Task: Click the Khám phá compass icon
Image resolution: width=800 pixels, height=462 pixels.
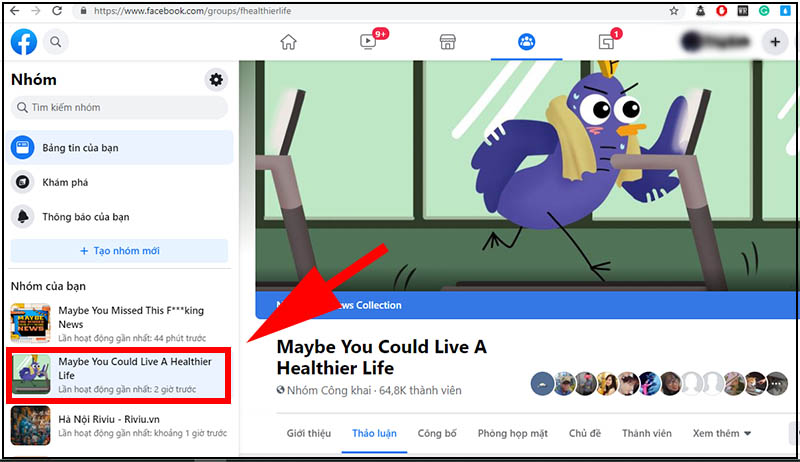Action: coord(22,182)
